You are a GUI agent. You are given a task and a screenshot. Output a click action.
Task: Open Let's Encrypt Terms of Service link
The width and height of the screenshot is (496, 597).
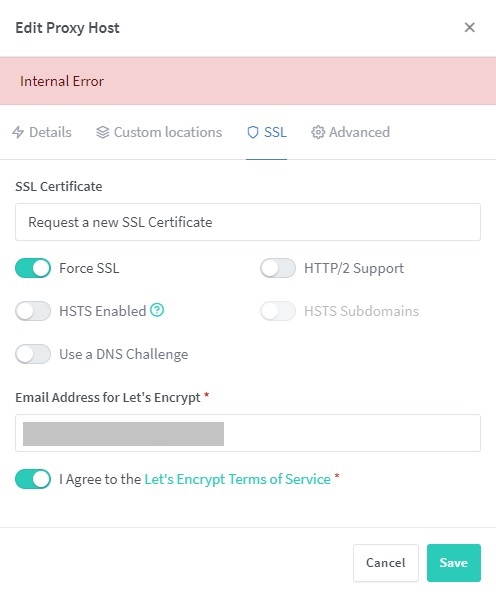[238, 479]
